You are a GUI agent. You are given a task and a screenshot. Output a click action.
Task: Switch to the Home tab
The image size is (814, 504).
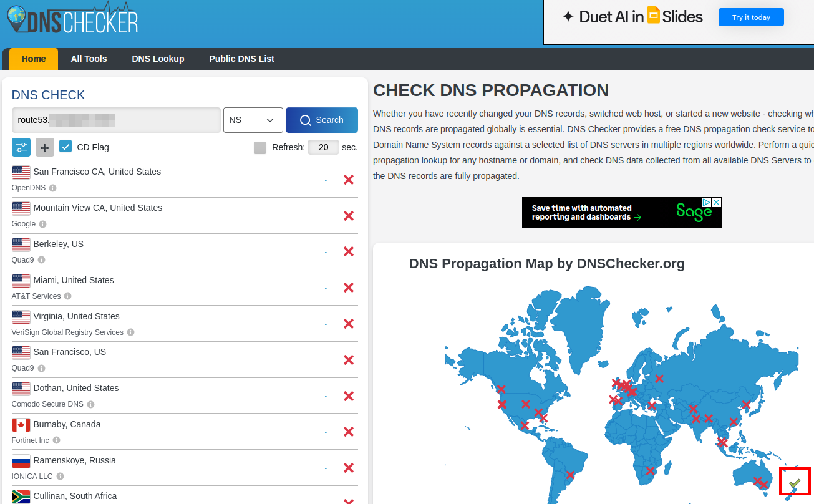point(34,59)
